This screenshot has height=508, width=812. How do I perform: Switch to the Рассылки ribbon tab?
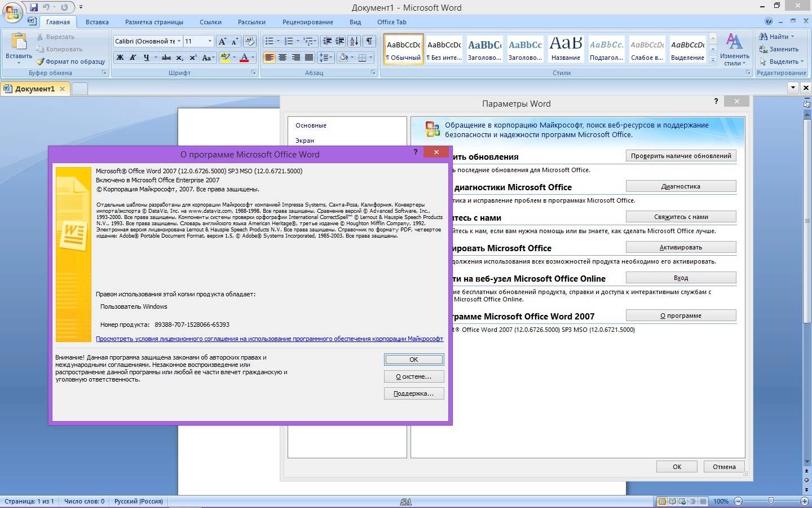251,22
